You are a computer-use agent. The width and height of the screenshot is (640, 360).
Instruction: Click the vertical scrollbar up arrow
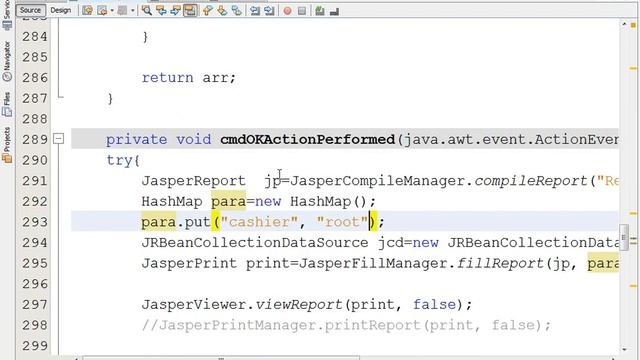pos(624,24)
